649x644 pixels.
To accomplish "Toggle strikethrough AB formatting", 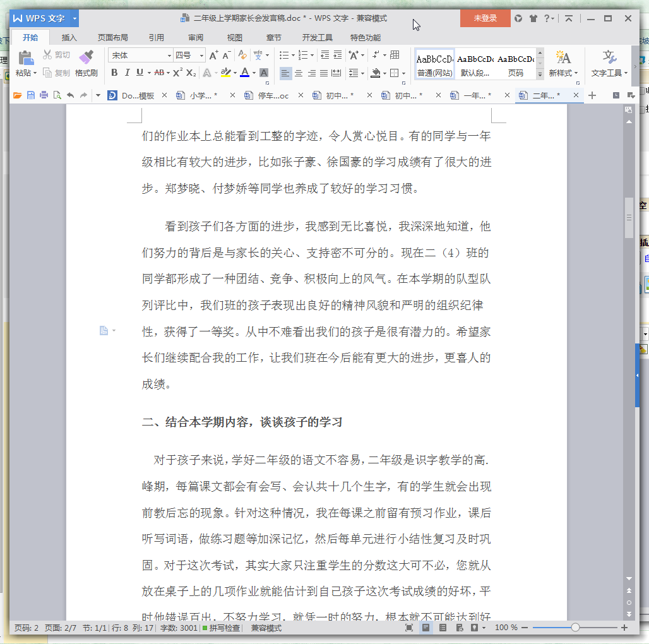I will pyautogui.click(x=159, y=73).
